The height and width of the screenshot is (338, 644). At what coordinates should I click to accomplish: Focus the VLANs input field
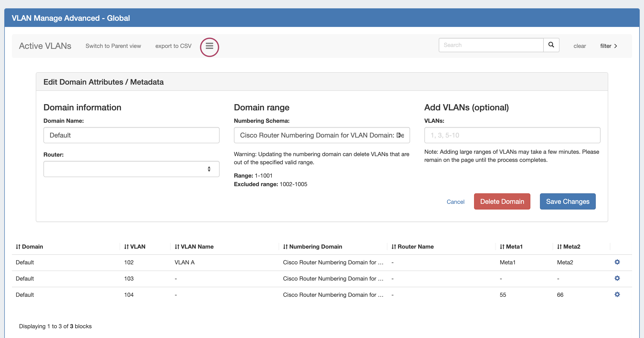(x=512, y=135)
